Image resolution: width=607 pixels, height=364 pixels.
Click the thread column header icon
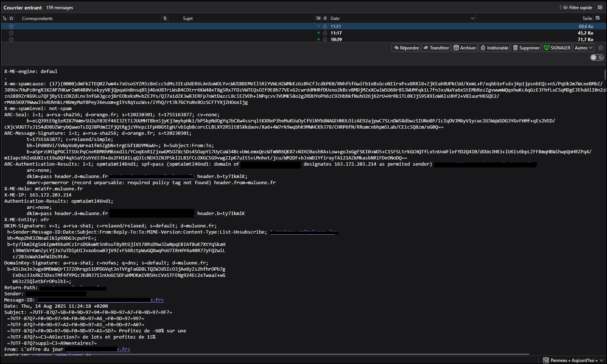[x=5, y=18]
